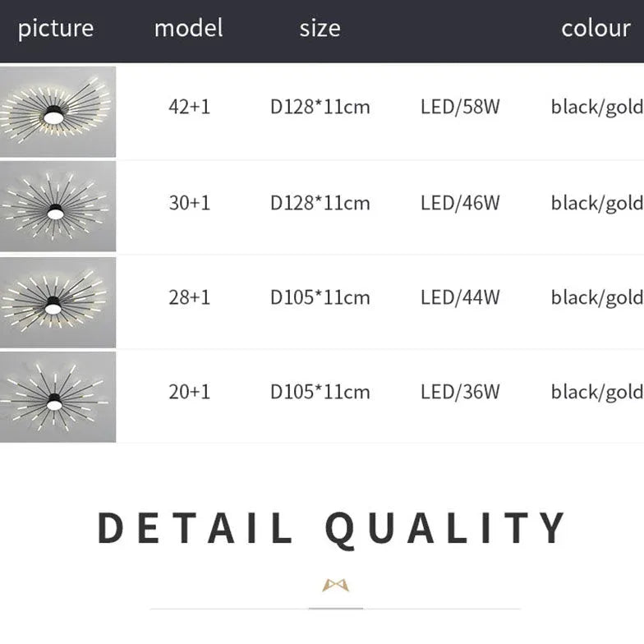Select the 30+1 model label
This screenshot has height=644, width=644.
(189, 203)
